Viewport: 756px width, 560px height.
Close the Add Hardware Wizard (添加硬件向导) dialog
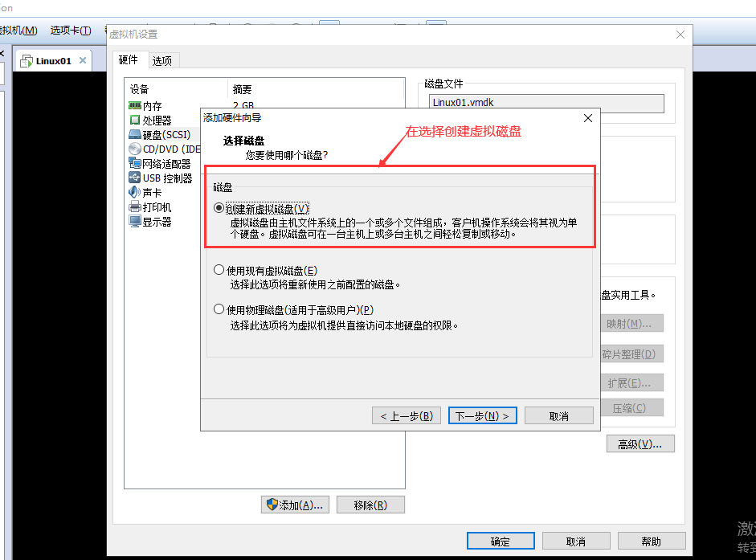pos(588,118)
